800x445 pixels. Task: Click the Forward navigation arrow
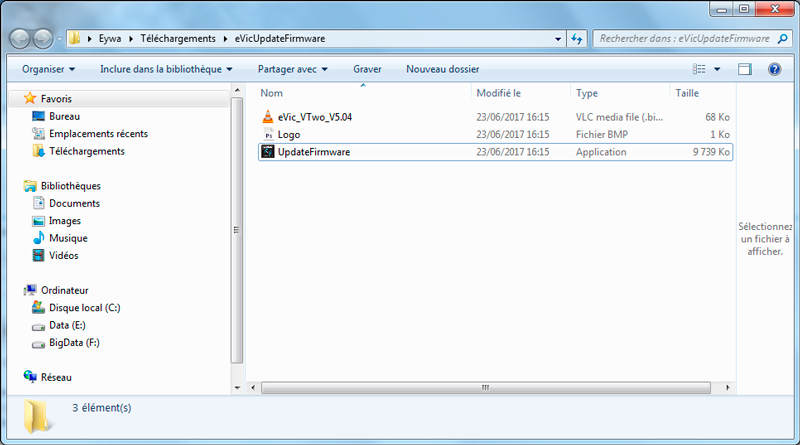42,39
